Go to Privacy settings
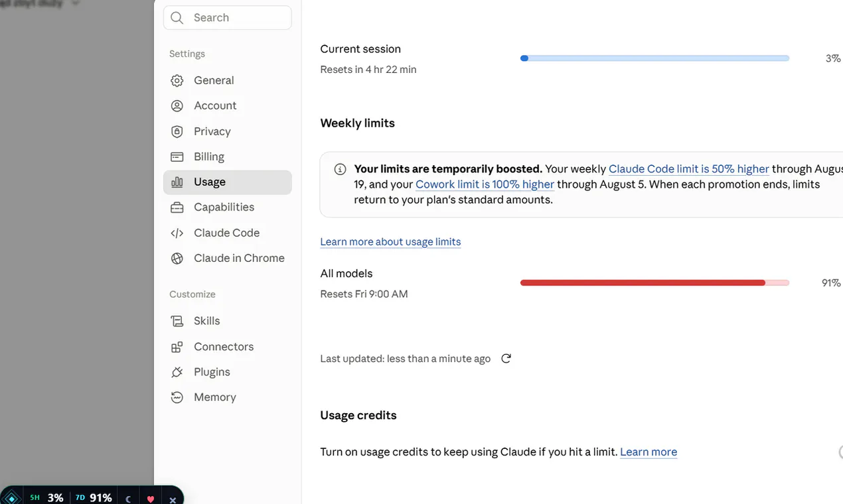Viewport: 843px width, 504px height. tap(227, 131)
